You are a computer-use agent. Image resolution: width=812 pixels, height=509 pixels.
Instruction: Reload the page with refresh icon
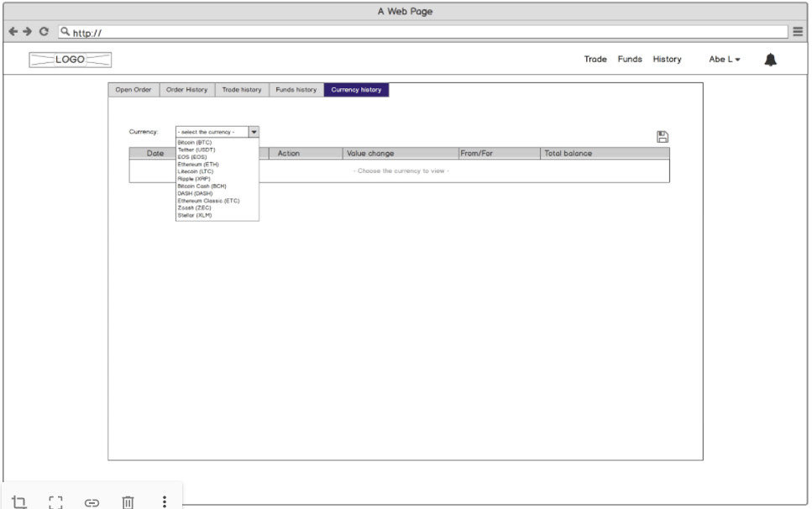44,32
